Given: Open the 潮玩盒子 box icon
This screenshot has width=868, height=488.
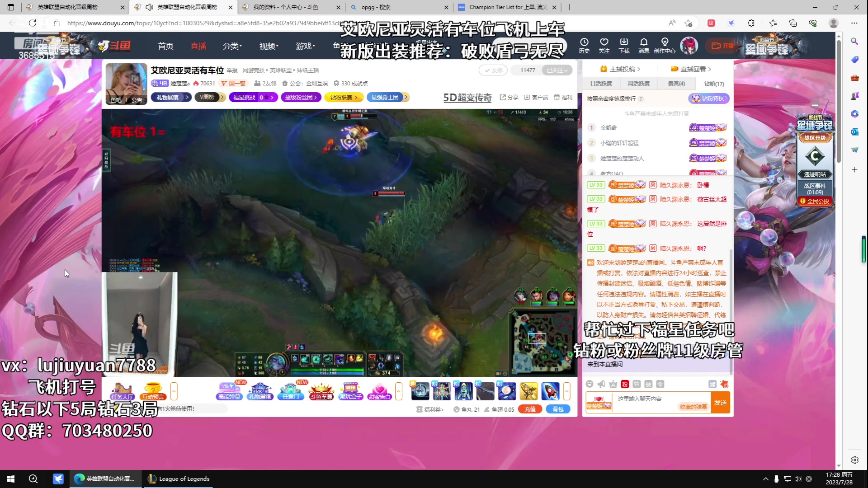Looking at the screenshot, I should (x=351, y=391).
